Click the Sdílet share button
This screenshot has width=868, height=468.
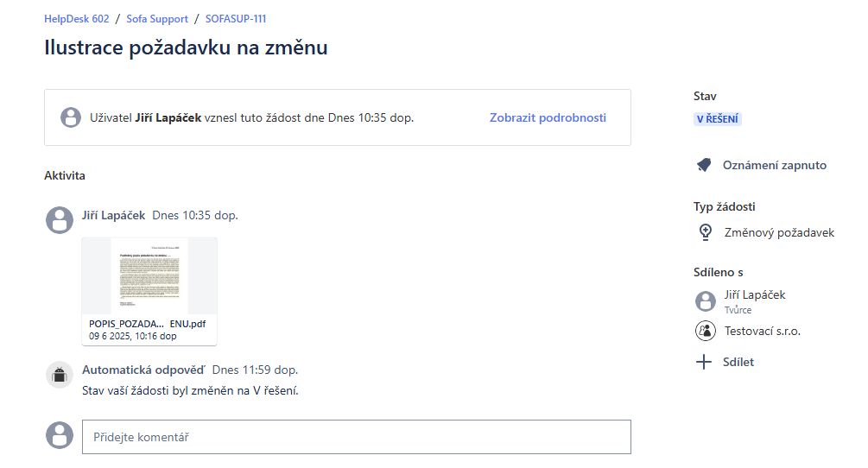738,362
